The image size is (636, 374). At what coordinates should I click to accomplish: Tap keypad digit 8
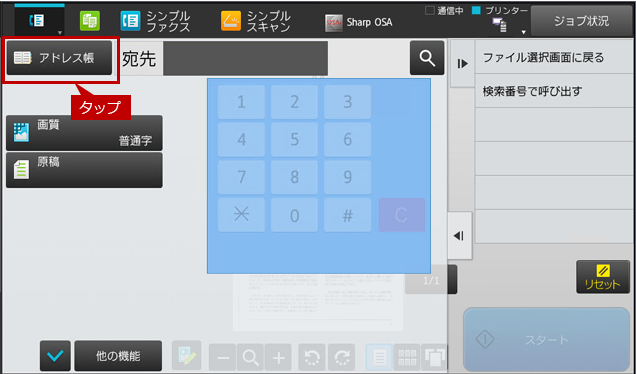pos(294,177)
